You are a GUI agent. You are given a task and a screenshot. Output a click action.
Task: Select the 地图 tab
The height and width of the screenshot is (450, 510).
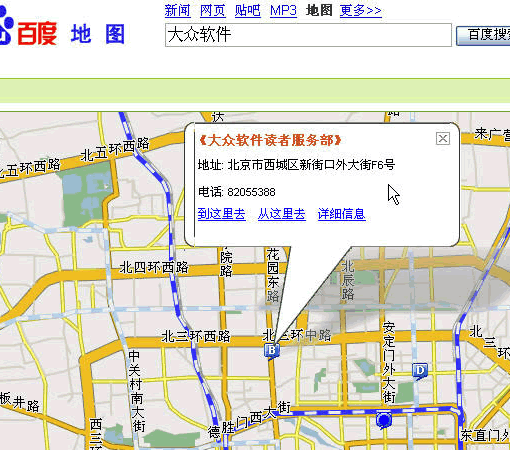pyautogui.click(x=319, y=10)
